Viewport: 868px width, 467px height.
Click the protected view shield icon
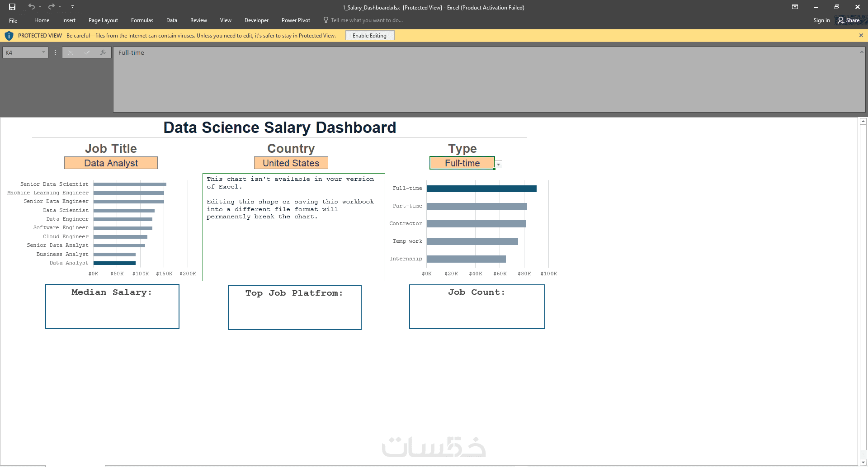click(x=9, y=36)
